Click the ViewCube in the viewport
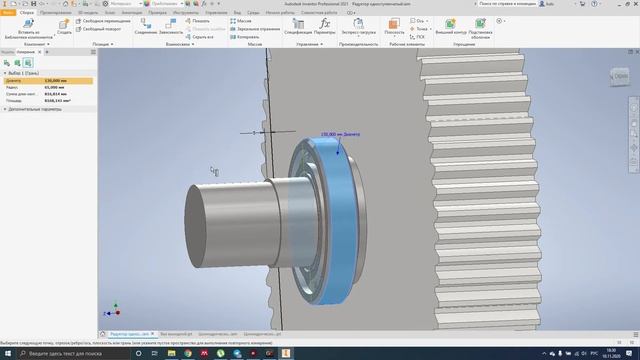The height and width of the screenshot is (360, 640). pyautogui.click(x=620, y=76)
